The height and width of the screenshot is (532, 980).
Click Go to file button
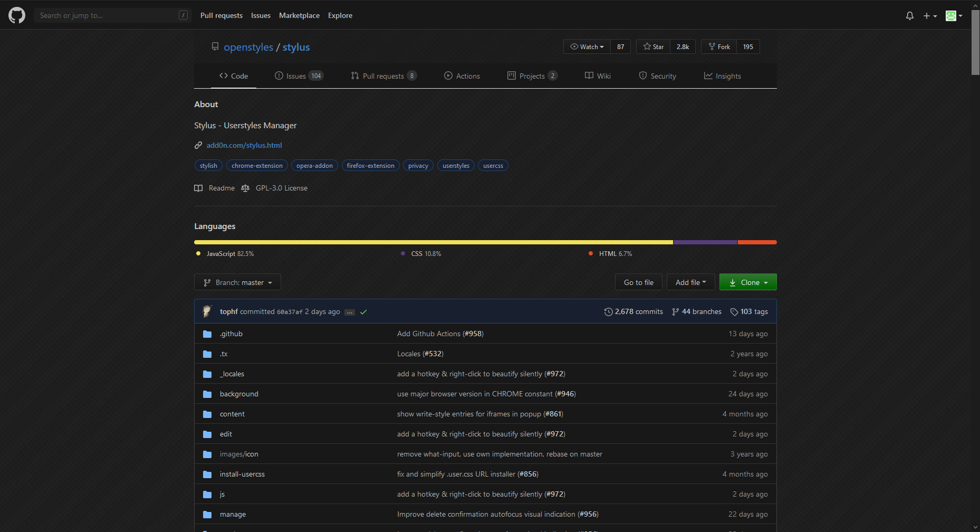click(x=638, y=282)
